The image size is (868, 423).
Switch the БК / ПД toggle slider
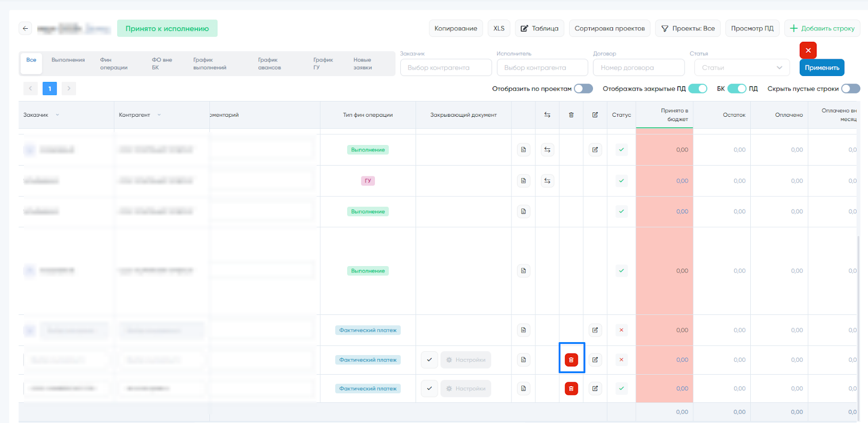coord(737,89)
